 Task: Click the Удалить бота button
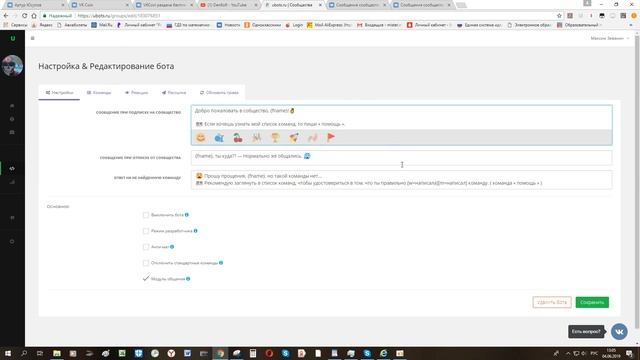(x=552, y=302)
